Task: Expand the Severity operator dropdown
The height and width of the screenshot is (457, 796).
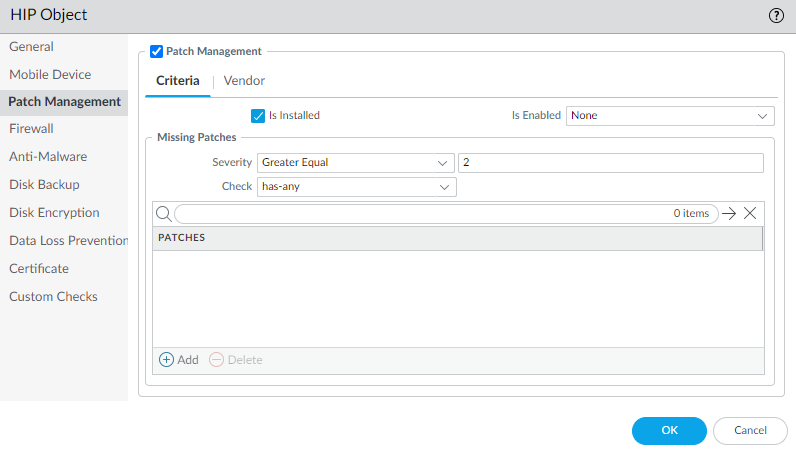Action: click(x=356, y=163)
